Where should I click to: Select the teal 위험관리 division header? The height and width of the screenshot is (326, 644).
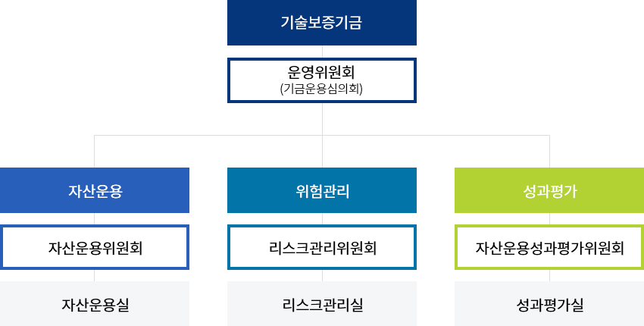point(322,190)
